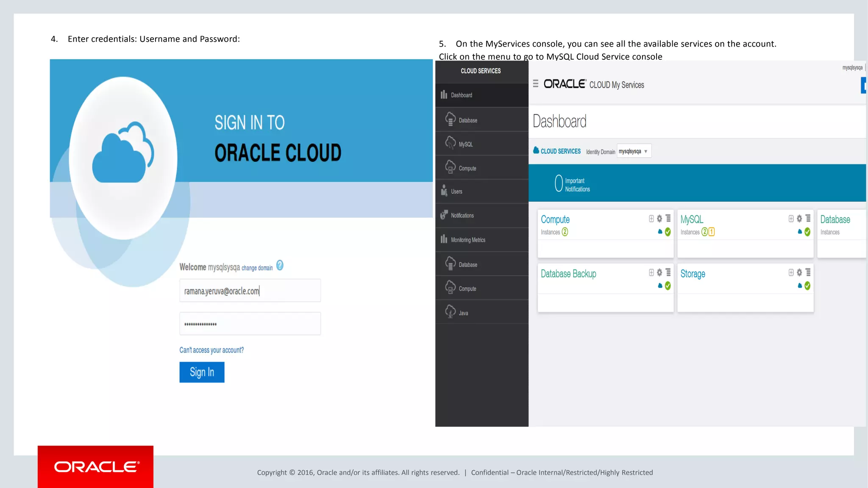Click the Compute entry just above Java

pos(482,288)
